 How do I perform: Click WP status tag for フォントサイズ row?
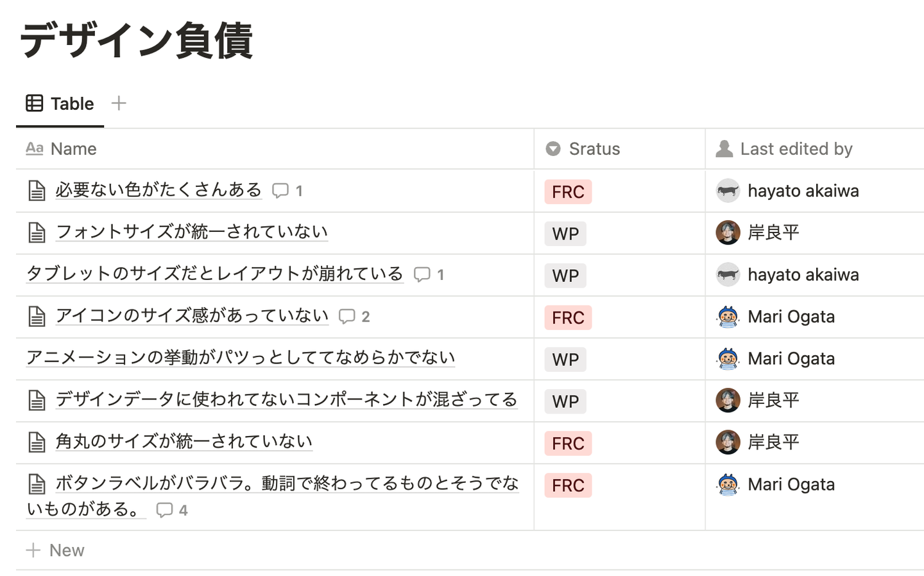pyautogui.click(x=565, y=234)
